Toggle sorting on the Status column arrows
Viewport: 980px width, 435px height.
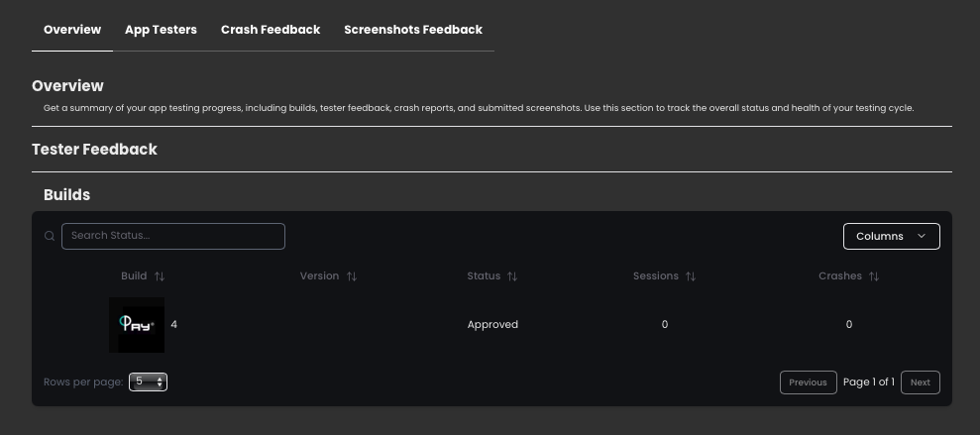tap(512, 276)
